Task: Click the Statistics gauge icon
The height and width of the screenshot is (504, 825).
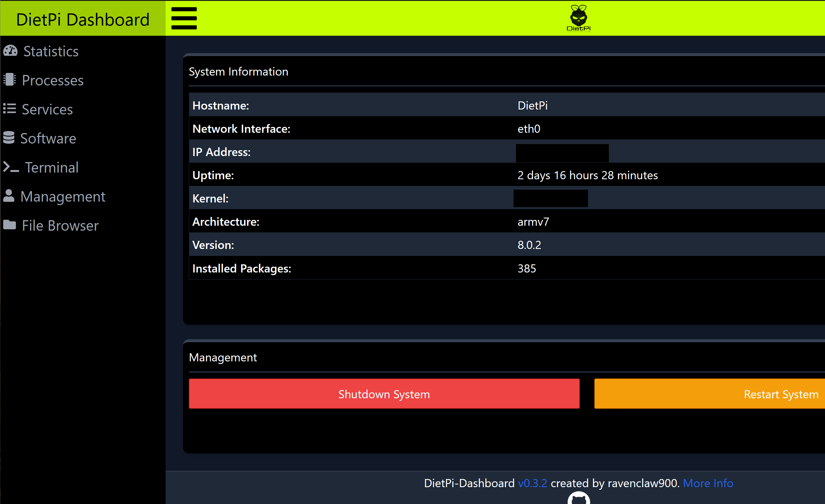Action: coord(10,51)
